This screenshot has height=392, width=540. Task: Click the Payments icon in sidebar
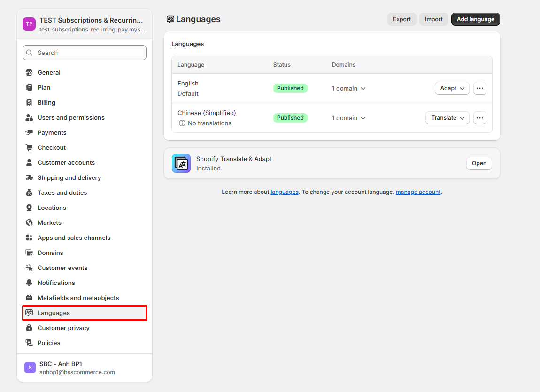click(x=29, y=132)
